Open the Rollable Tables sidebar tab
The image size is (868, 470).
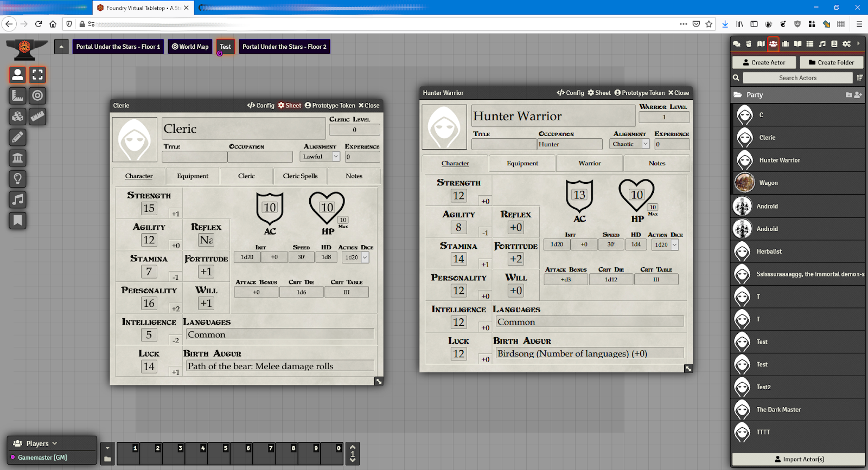[810, 44]
